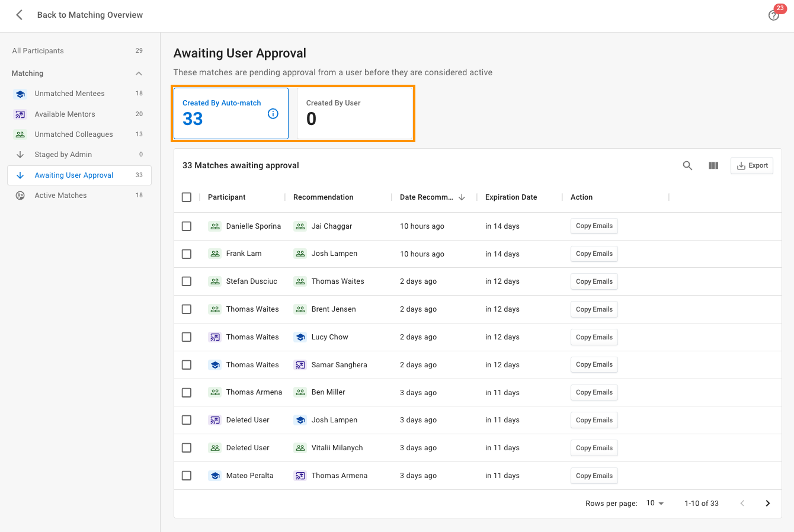Click Available Mentors sidebar icon
Image resolution: width=794 pixels, height=532 pixels.
[x=20, y=114]
